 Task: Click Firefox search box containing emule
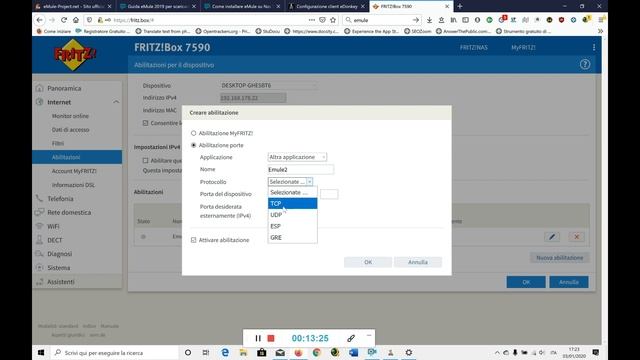[382, 20]
